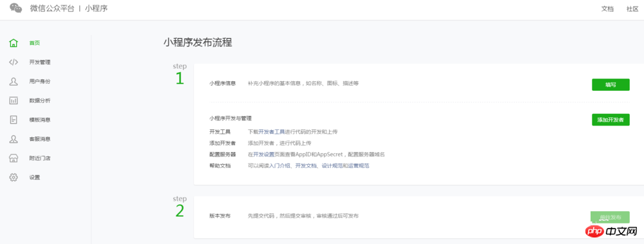Click the storefront icon for 附近门店

coord(14,158)
